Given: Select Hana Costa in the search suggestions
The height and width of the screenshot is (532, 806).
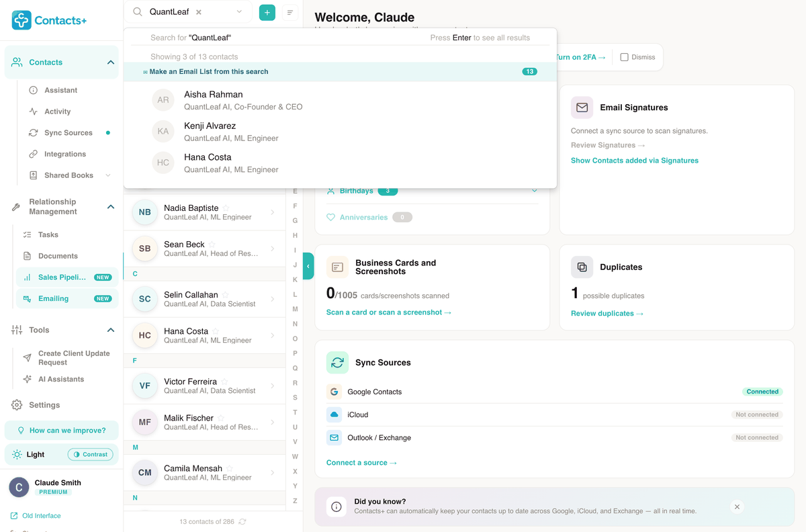Looking at the screenshot, I should coord(340,163).
